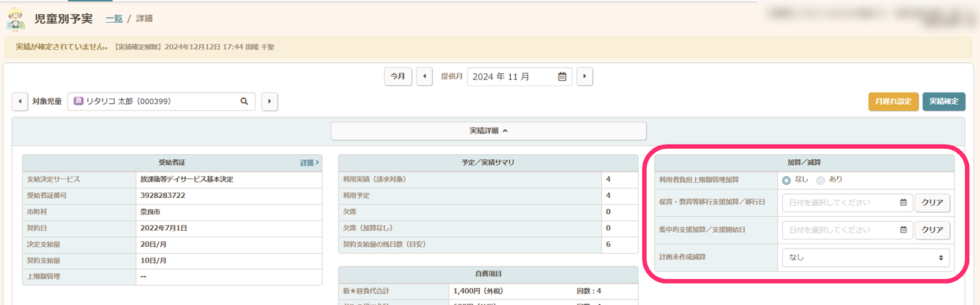This screenshot has width=980, height=305.
Task: Go to next month arrow
Action: (x=584, y=77)
